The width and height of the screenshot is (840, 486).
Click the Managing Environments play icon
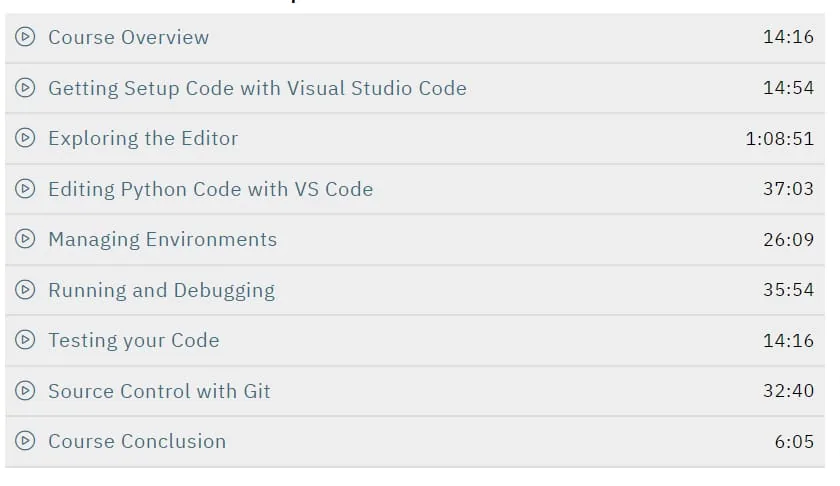25,239
